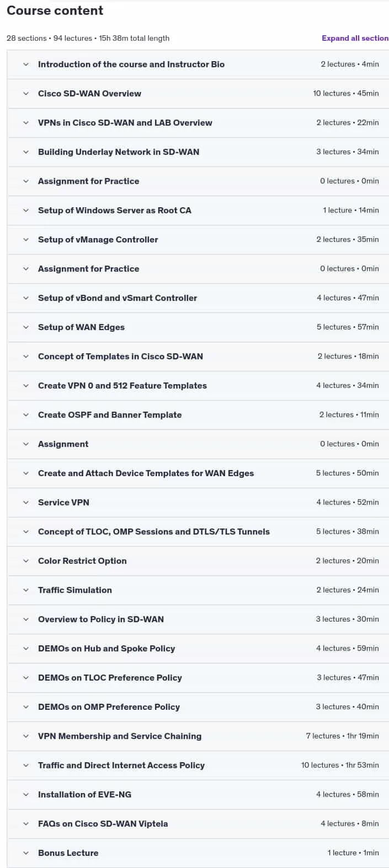Select Concept of Templates in Cisco SD-WAN title

[120, 357]
